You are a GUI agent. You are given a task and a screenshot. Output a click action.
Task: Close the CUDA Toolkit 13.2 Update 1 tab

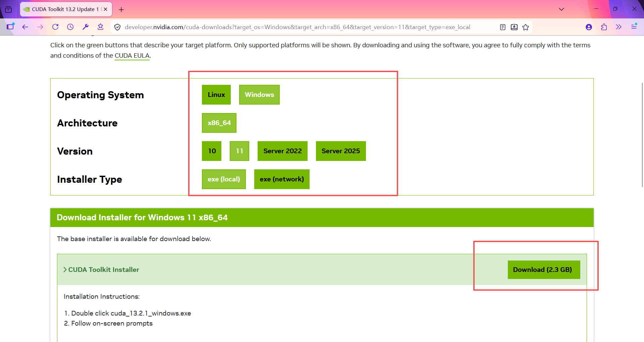[105, 9]
